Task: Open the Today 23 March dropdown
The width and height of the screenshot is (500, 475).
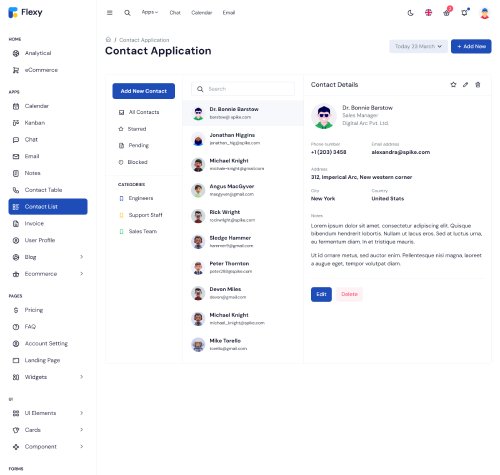Action: pos(418,46)
